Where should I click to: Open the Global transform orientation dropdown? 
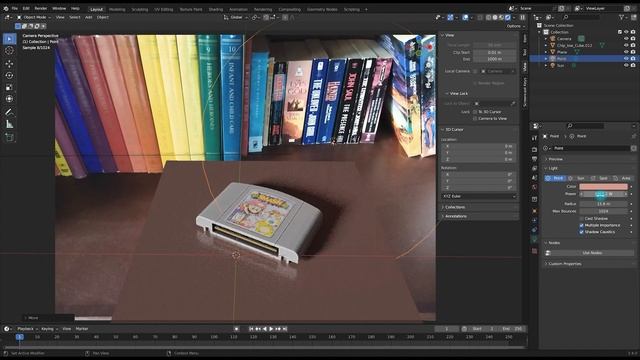236,18
